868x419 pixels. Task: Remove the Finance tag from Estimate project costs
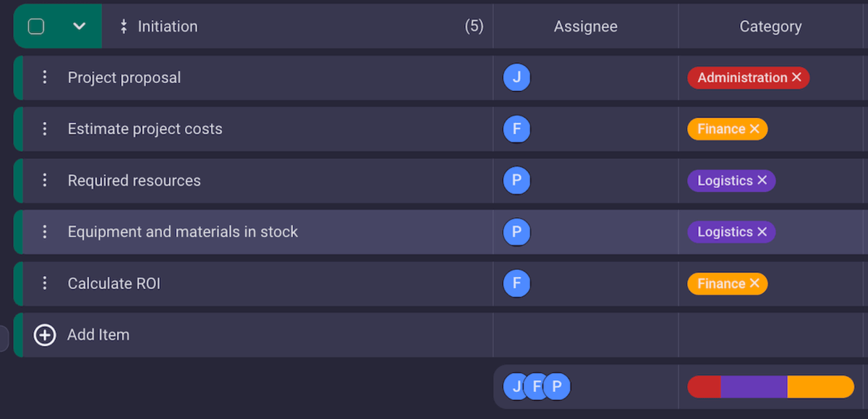[x=754, y=129]
